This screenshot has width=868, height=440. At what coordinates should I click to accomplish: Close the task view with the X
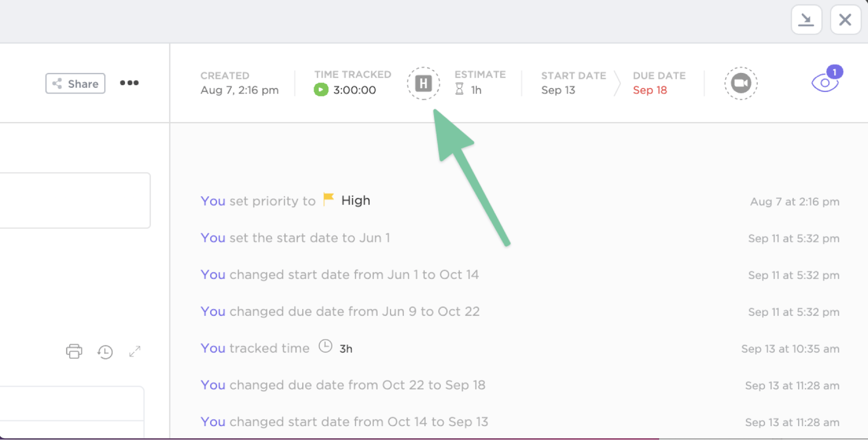coord(845,20)
